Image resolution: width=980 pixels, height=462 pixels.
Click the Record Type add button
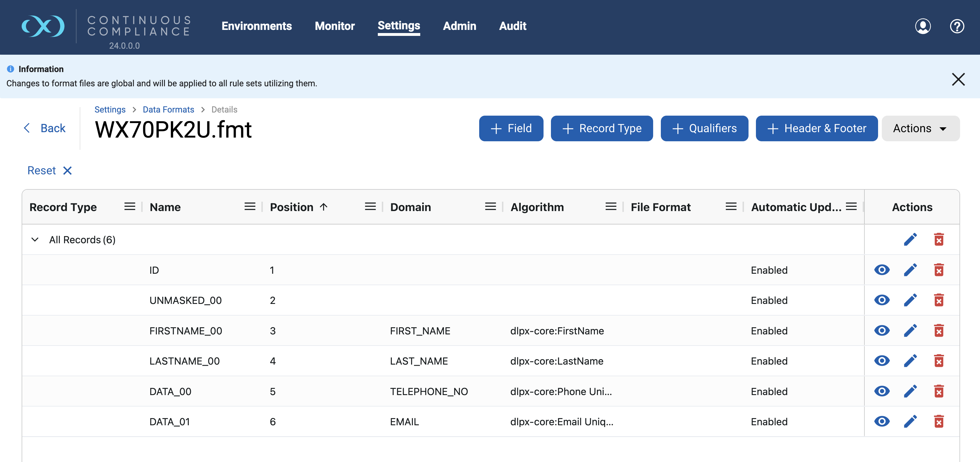click(602, 128)
